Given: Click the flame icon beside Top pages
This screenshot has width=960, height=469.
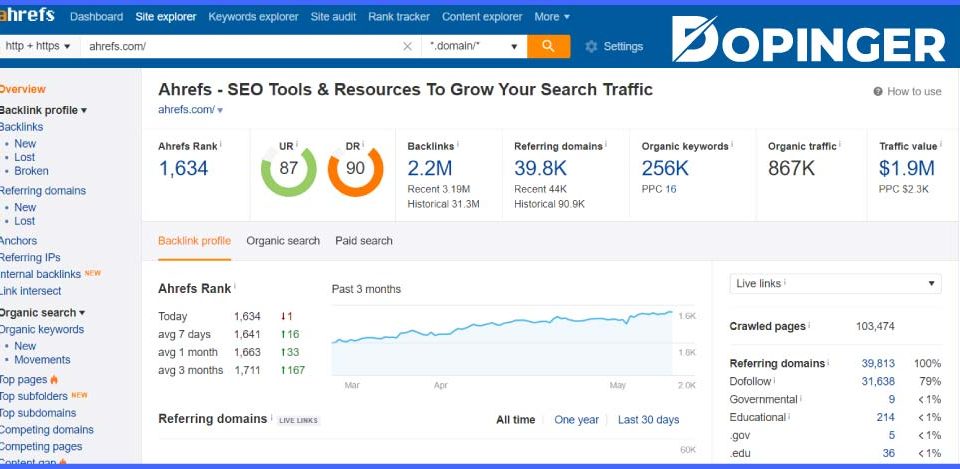Looking at the screenshot, I should coord(54,380).
